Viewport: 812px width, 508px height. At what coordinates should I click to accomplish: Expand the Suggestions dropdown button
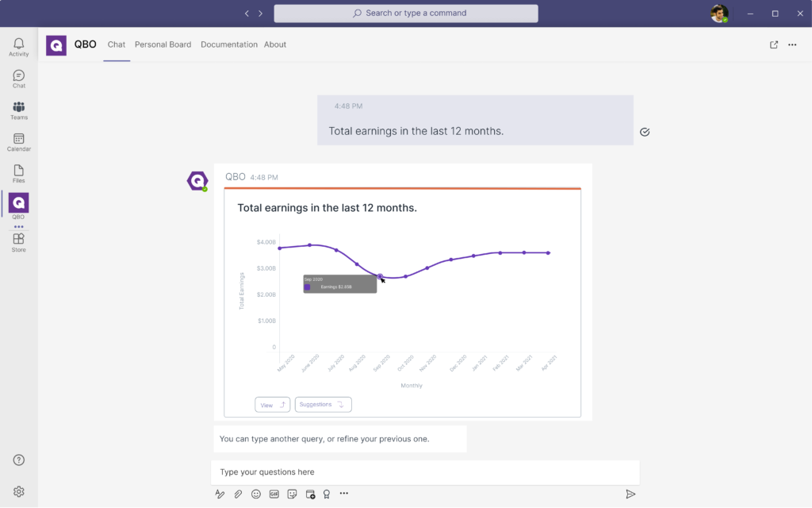click(323, 405)
